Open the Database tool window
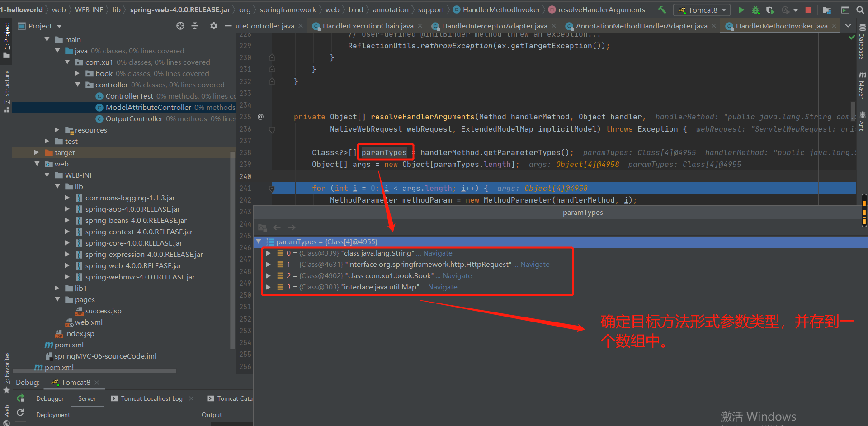This screenshot has width=868, height=426. [862, 42]
